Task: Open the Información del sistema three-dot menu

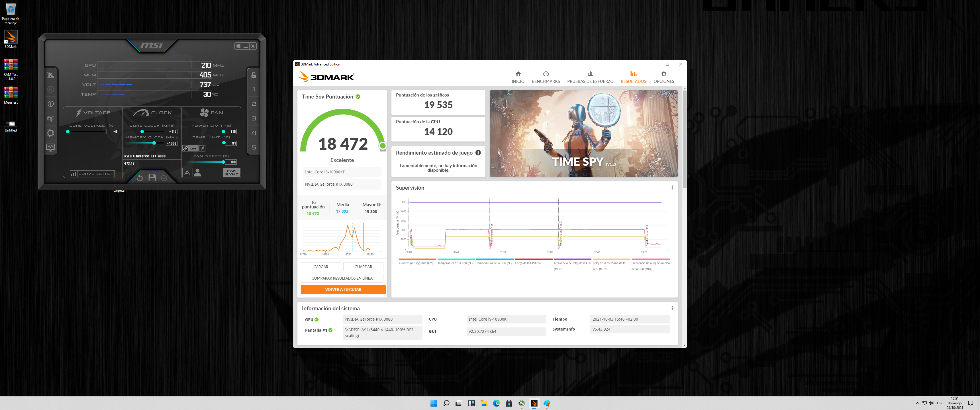Action: tap(672, 308)
